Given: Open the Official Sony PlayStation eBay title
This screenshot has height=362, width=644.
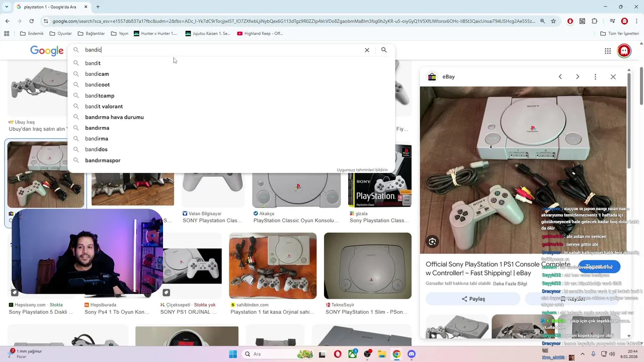Looking at the screenshot, I should [x=498, y=268].
